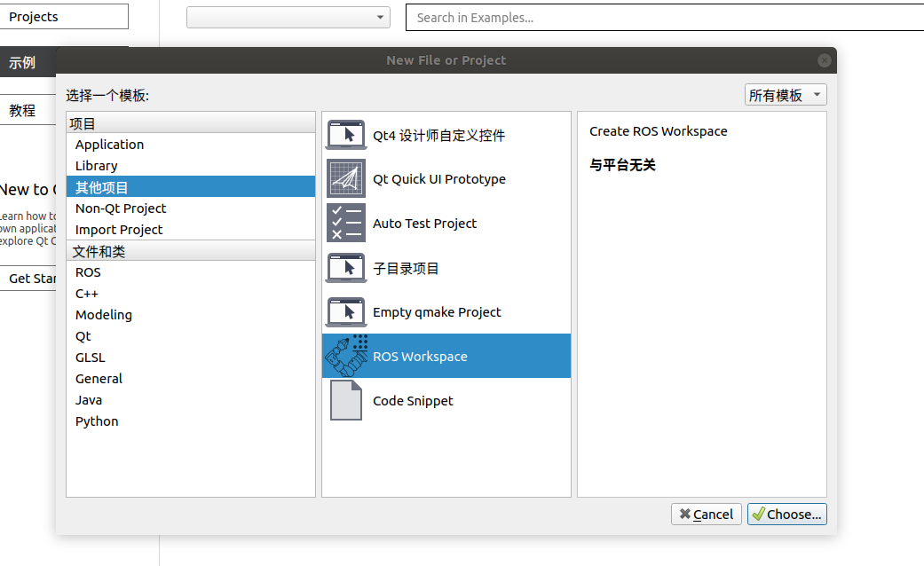Image resolution: width=924 pixels, height=566 pixels.
Task: Open the Projects button in the welcome sidebar
Action: tap(64, 17)
